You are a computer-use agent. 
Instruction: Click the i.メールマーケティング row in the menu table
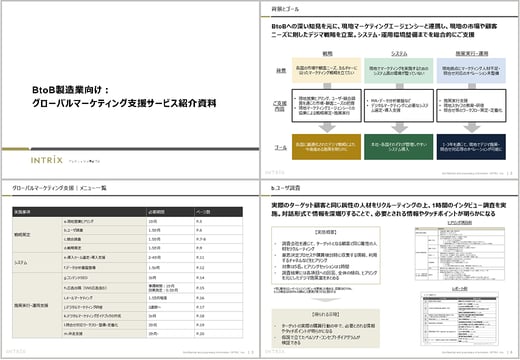tap(152, 298)
